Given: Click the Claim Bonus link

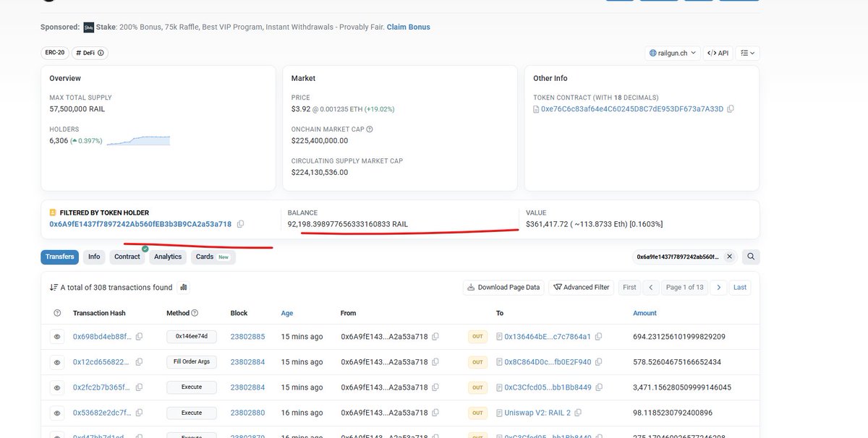Looking at the screenshot, I should click(409, 27).
